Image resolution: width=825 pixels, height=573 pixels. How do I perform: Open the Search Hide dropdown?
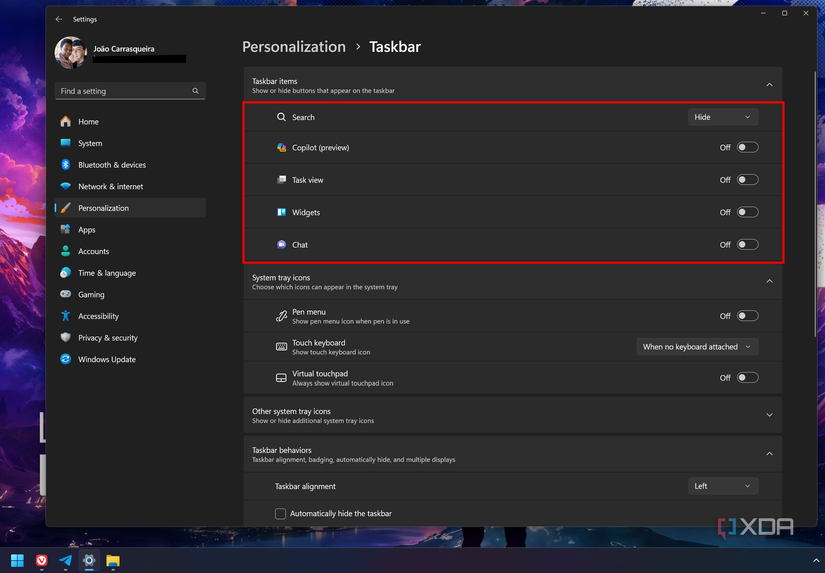point(723,117)
